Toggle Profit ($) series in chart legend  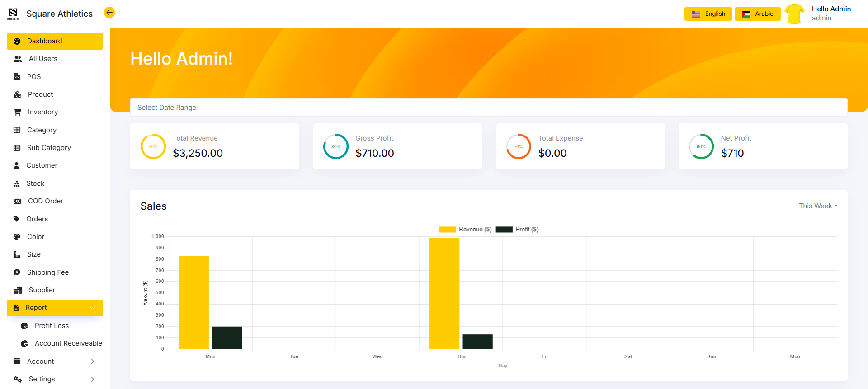click(x=517, y=230)
